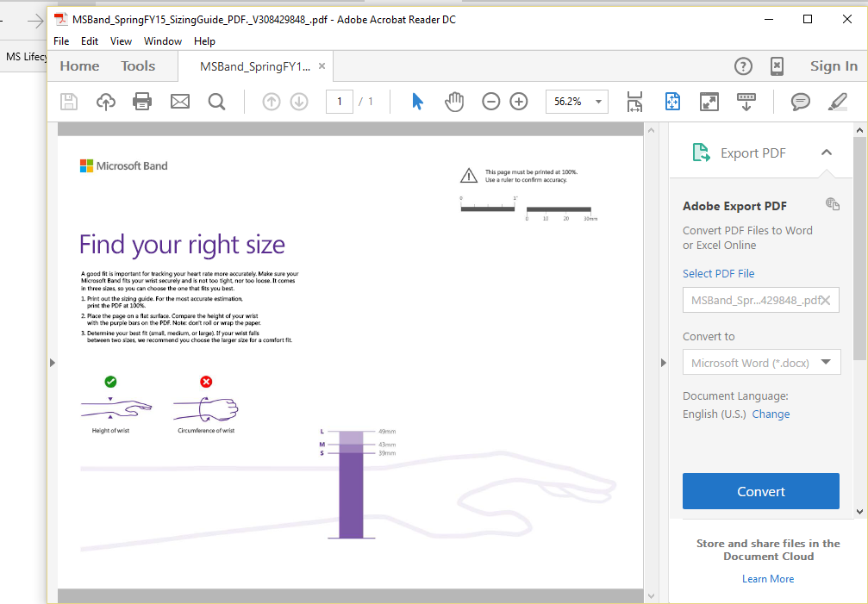
Task: Collapse the Export PDF section chevron
Action: click(x=827, y=153)
